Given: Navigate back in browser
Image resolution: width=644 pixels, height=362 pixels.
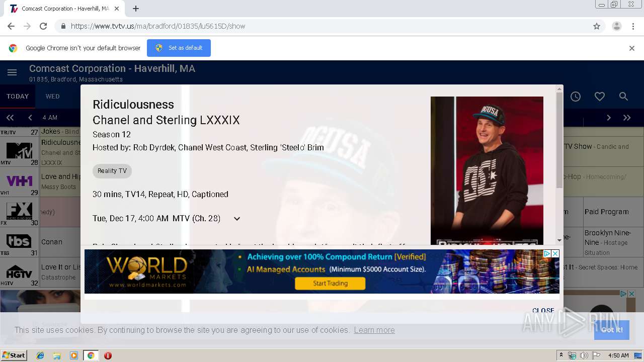Looking at the screenshot, I should tap(11, 26).
